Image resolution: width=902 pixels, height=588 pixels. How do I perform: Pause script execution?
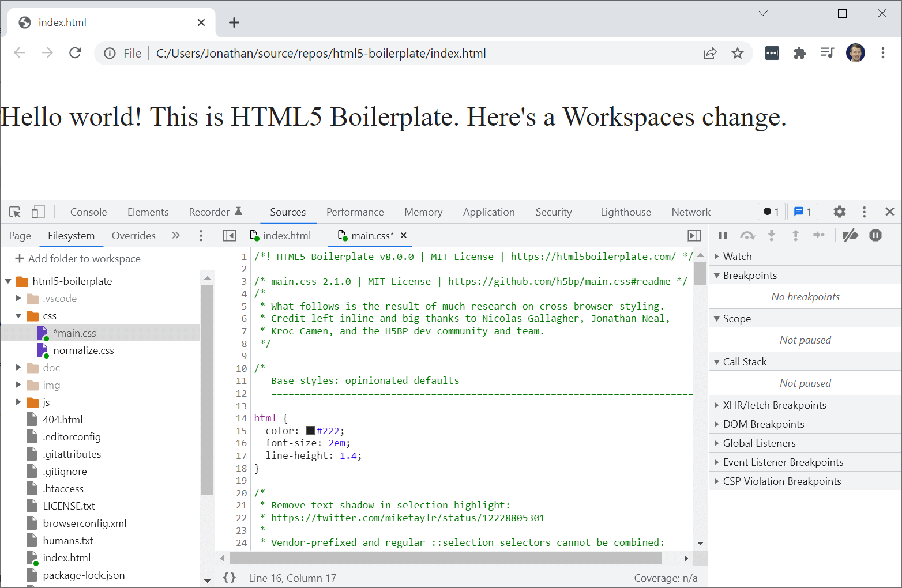point(723,235)
